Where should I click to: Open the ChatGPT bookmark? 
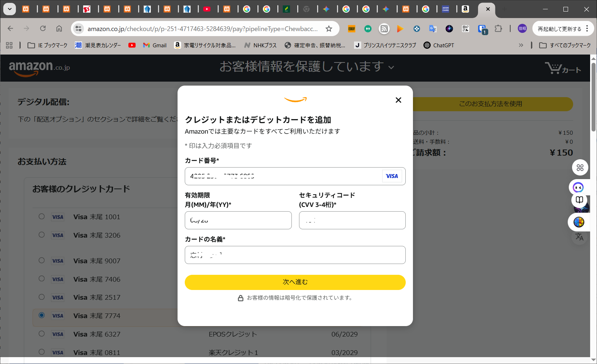coord(439,45)
